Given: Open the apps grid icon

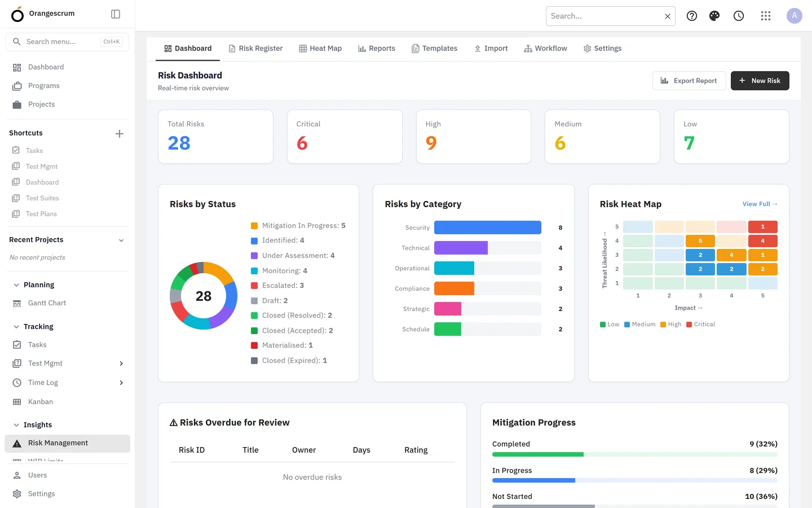Looking at the screenshot, I should 766,16.
